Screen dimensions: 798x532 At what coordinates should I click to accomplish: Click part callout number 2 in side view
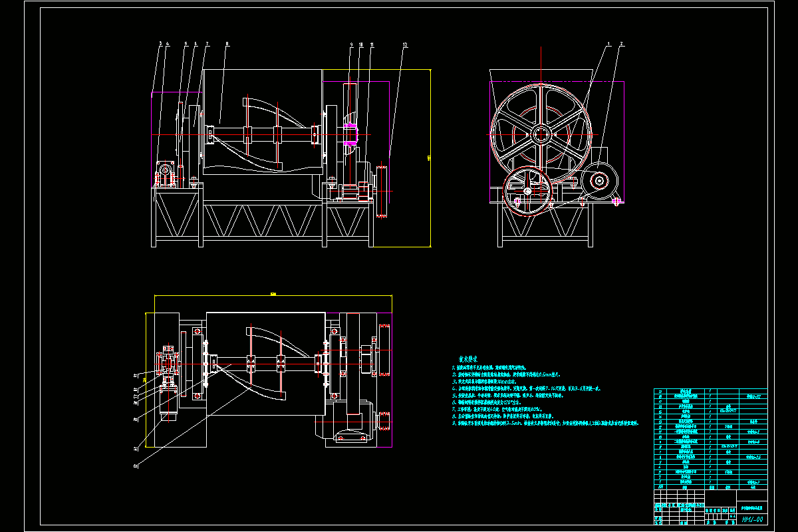click(621, 44)
